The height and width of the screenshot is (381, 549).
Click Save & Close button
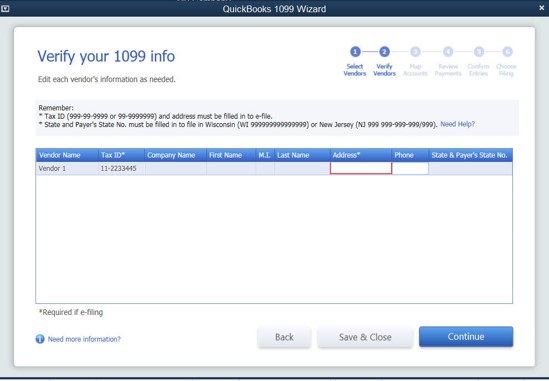pos(365,337)
